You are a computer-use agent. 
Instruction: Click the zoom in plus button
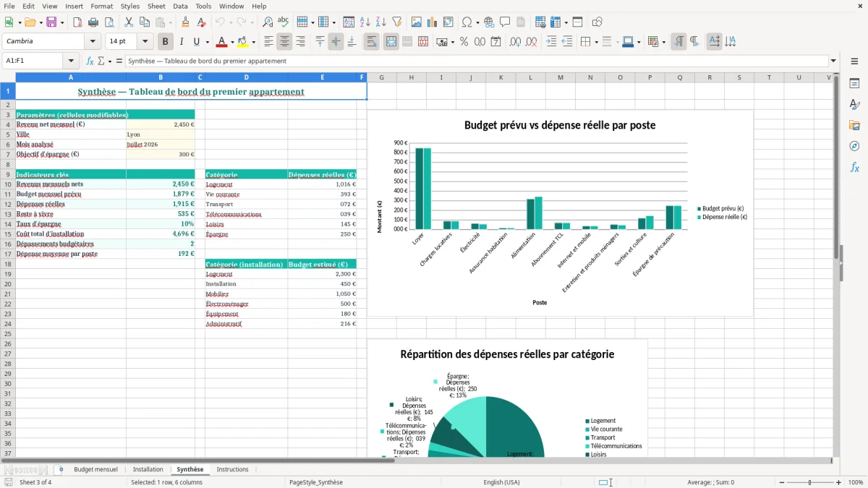point(839,482)
